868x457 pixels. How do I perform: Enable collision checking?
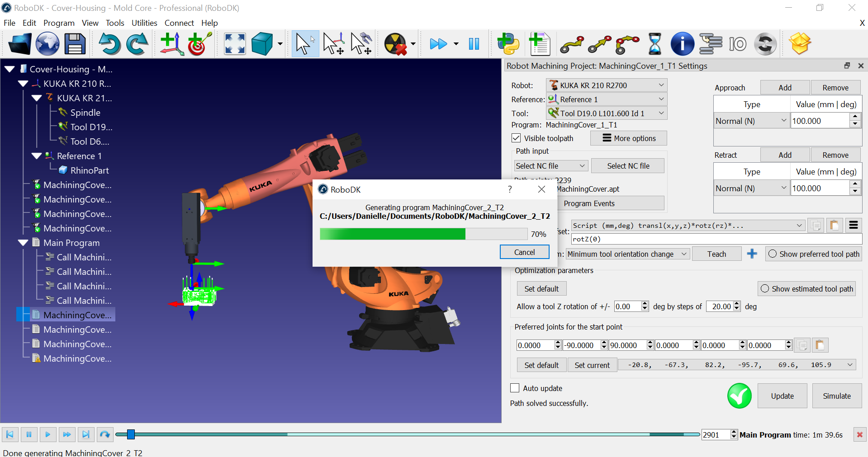394,44
